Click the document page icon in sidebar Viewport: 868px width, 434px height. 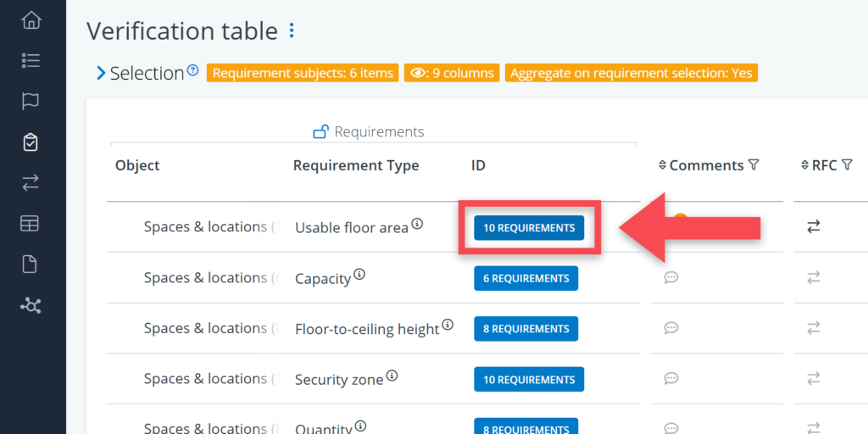point(31,264)
